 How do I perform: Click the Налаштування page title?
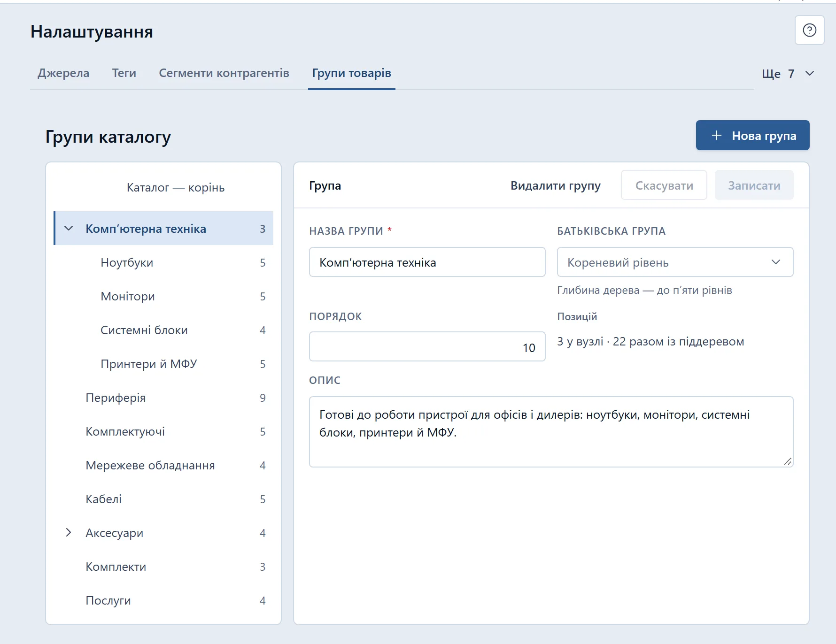pyautogui.click(x=92, y=31)
